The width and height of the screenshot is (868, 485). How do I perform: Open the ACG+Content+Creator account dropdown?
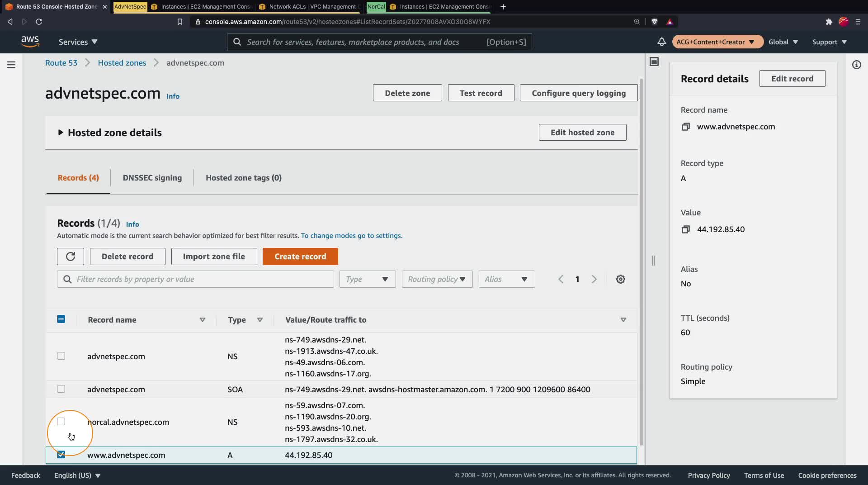717,42
